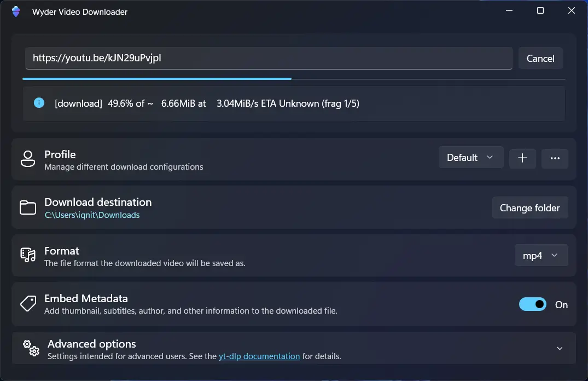Click the download progress bar

point(294,79)
